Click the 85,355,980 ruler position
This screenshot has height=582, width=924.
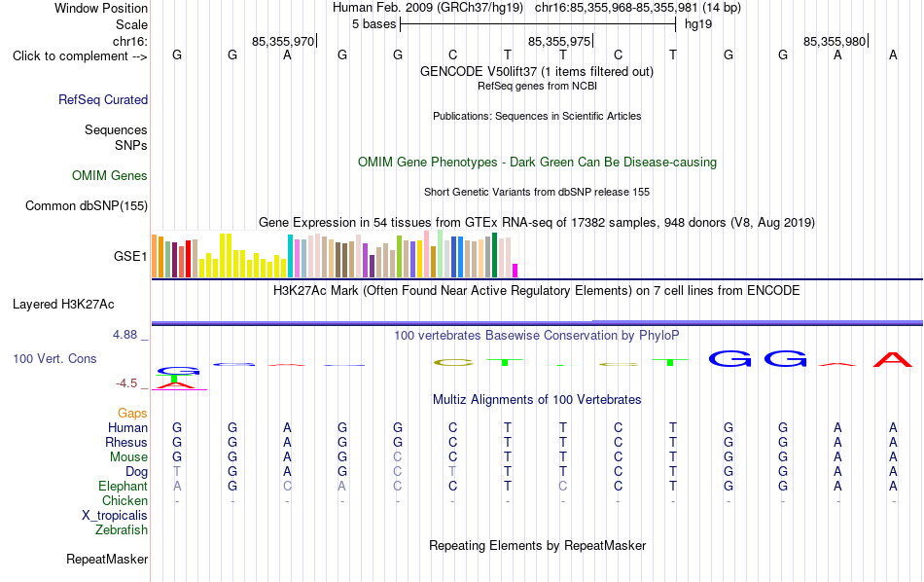pyautogui.click(x=835, y=41)
